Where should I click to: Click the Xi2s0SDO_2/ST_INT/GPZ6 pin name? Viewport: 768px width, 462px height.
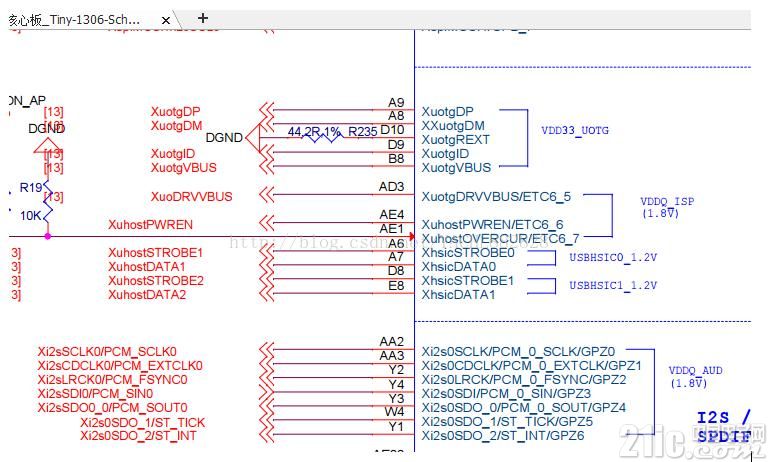pyautogui.click(x=503, y=436)
